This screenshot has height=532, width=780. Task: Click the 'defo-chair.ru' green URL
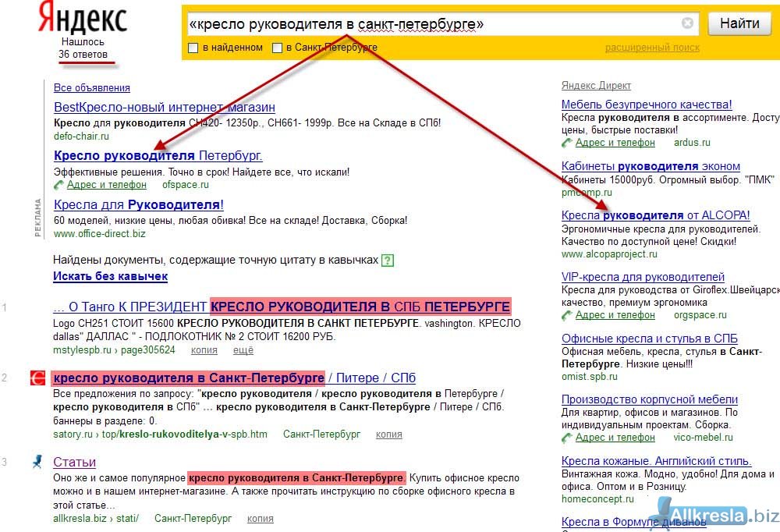[81, 137]
